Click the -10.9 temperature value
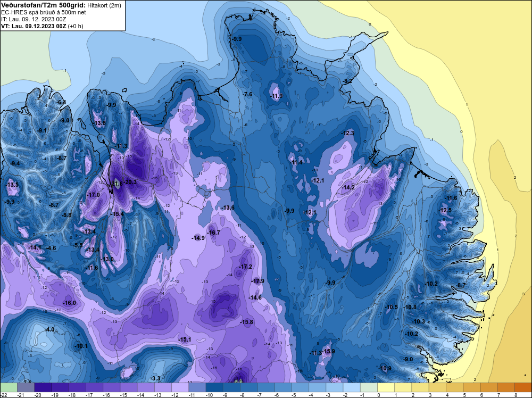532x398 pixels. [x=385, y=368]
